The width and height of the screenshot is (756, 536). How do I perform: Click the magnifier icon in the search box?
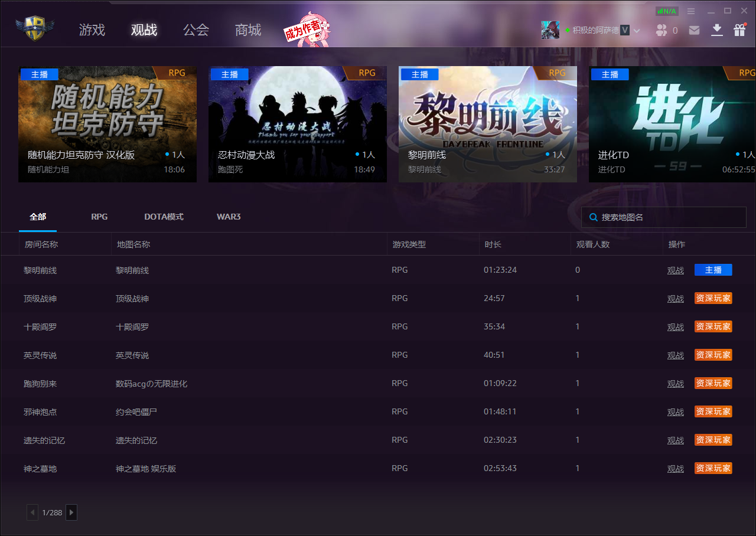(592, 217)
